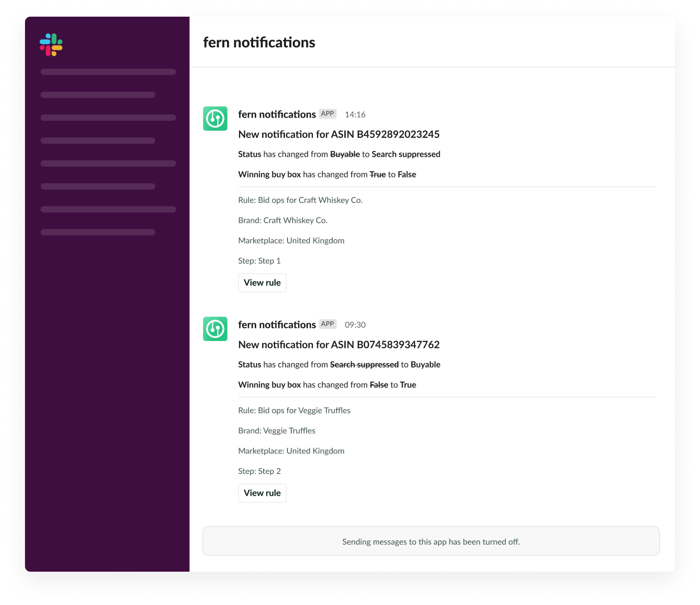Click 'Brand: Veggie Truffles' text
The image size is (700, 605).
tap(277, 431)
